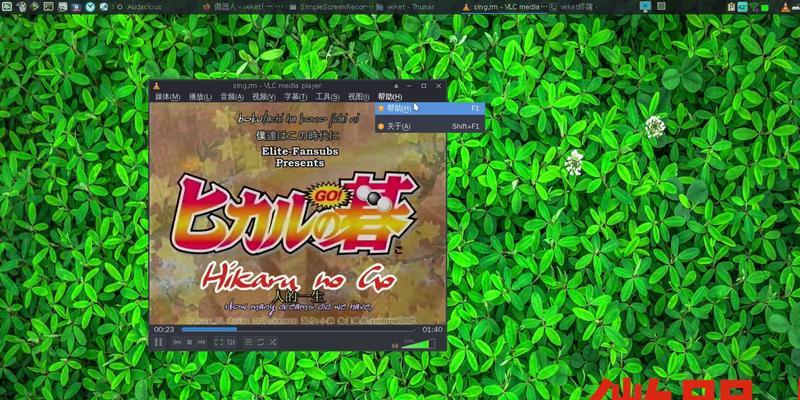
Task: Click the gray workspace square in panel
Action: coord(661,6)
